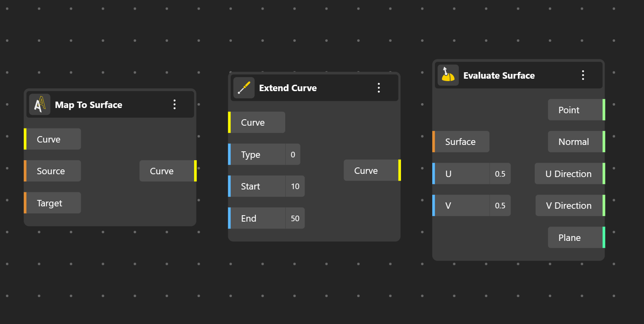Open Extend Curve three-dot options menu
Viewport: 644px width, 324px height.
[378, 88]
